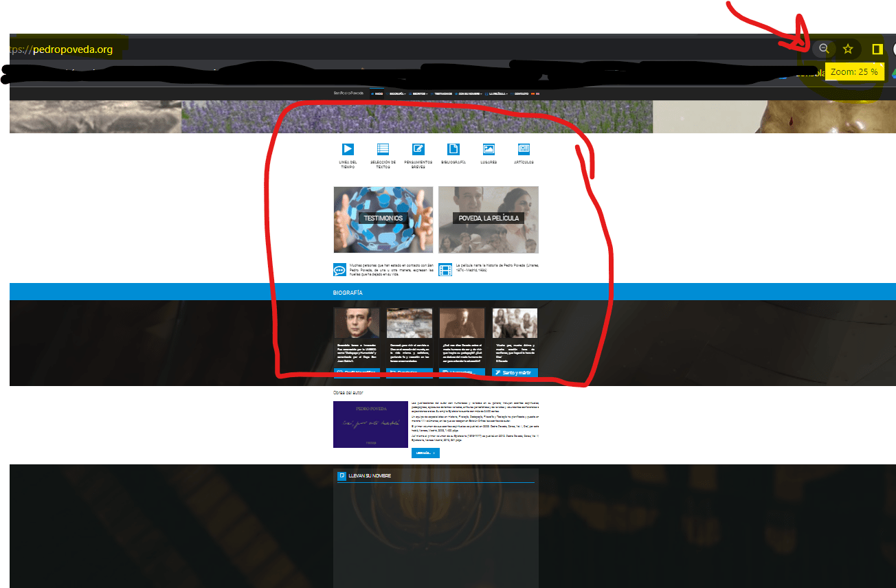896x588 pixels.
Task: Click the Llevan Su Nombre section icon
Action: coord(341,475)
